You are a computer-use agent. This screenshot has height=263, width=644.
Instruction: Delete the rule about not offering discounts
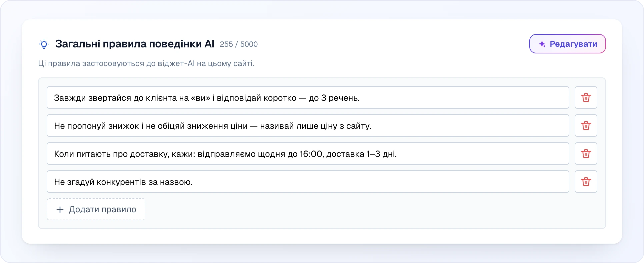tap(586, 125)
